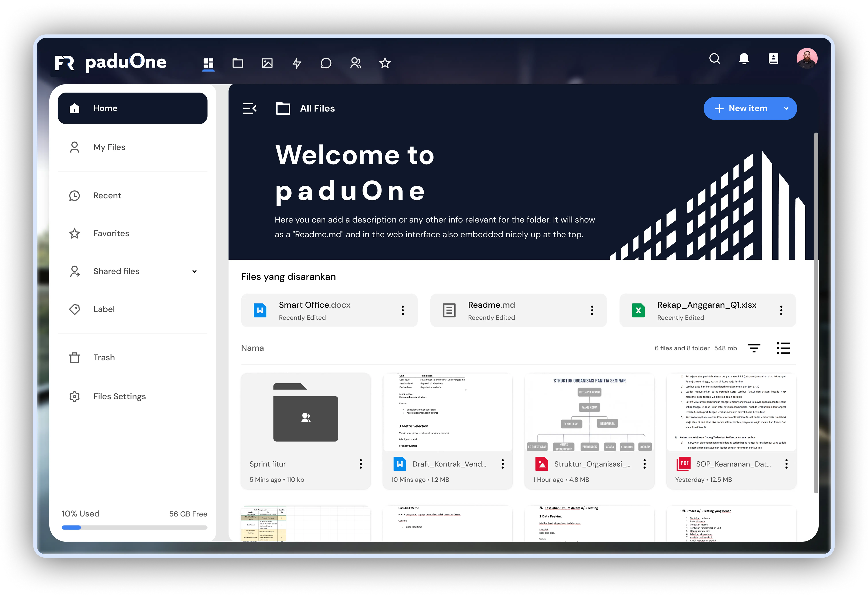Screen dimensions: 868x597
Task: Open Recent in the sidebar
Action: point(132,196)
